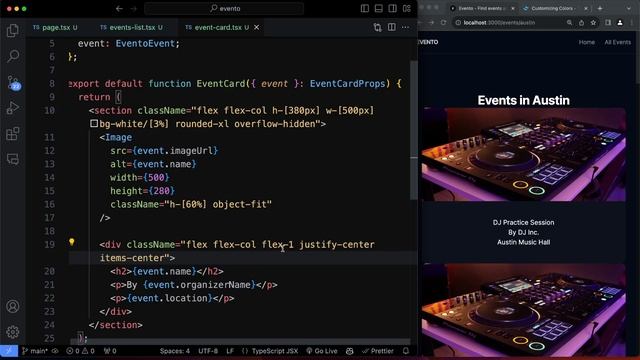Toggle the browser side panel icon
The image size is (640, 360).
pyautogui.click(x=608, y=23)
